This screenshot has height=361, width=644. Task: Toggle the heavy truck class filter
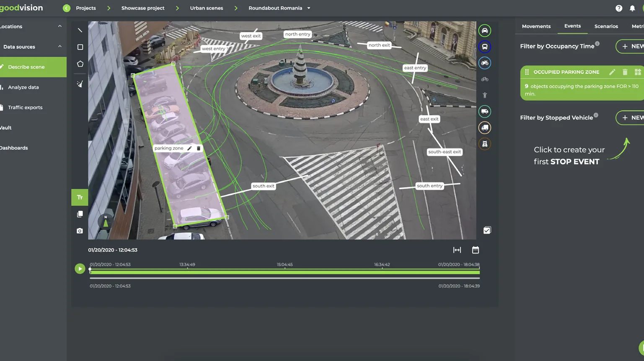[485, 144]
